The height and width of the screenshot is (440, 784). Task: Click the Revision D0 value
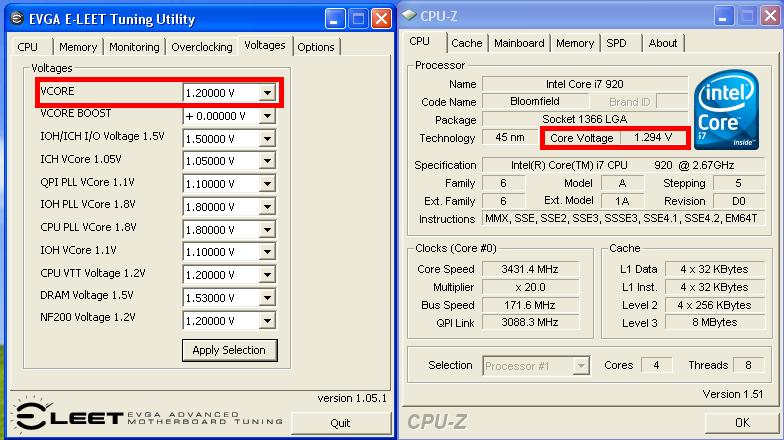[738, 201]
